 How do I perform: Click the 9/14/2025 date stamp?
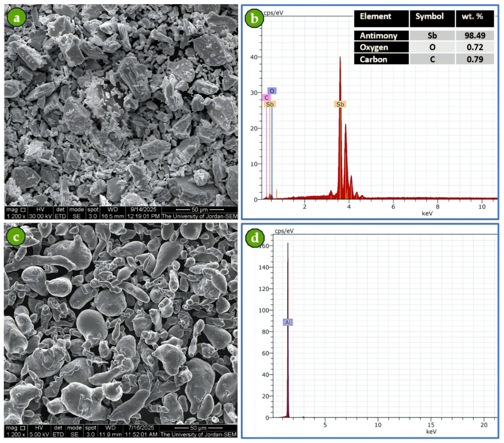click(143, 210)
